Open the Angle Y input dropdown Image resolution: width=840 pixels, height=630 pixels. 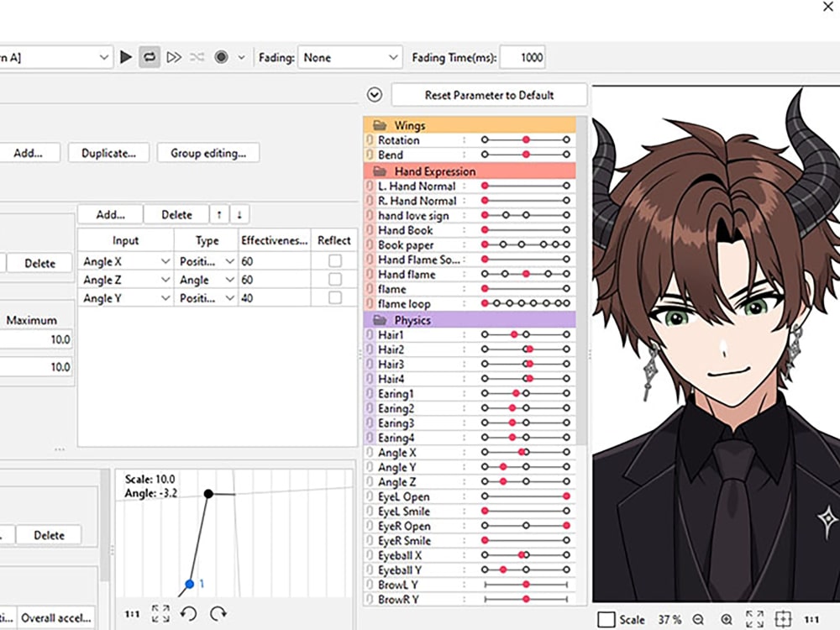[165, 298]
